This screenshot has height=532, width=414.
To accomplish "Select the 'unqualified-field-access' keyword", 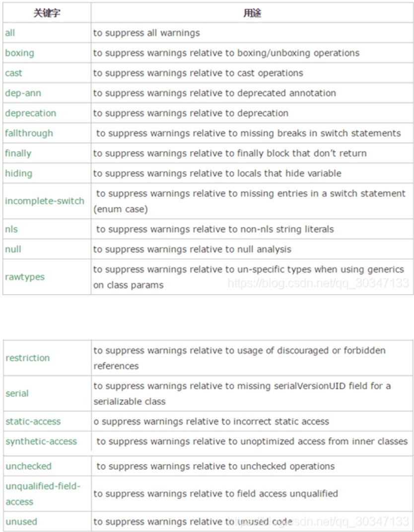I will [x=43, y=493].
